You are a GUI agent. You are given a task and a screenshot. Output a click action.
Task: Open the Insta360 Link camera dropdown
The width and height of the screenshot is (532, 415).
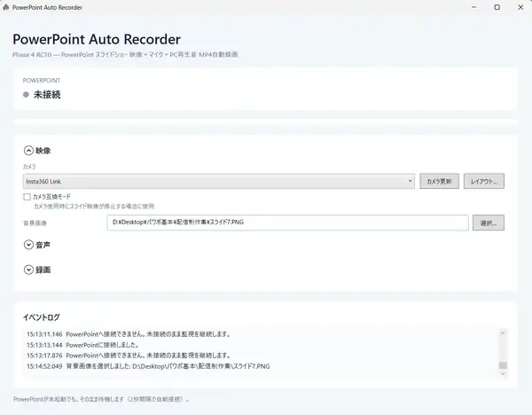point(219,181)
